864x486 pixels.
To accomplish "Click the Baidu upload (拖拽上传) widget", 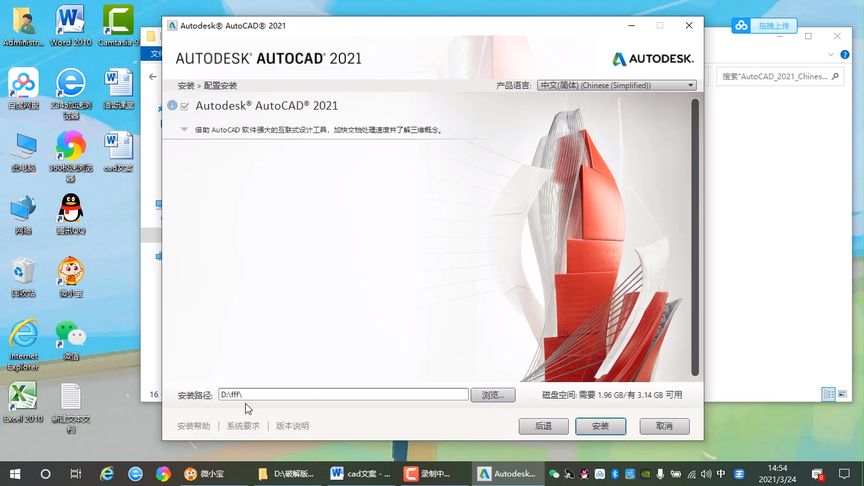I will coord(764,25).
